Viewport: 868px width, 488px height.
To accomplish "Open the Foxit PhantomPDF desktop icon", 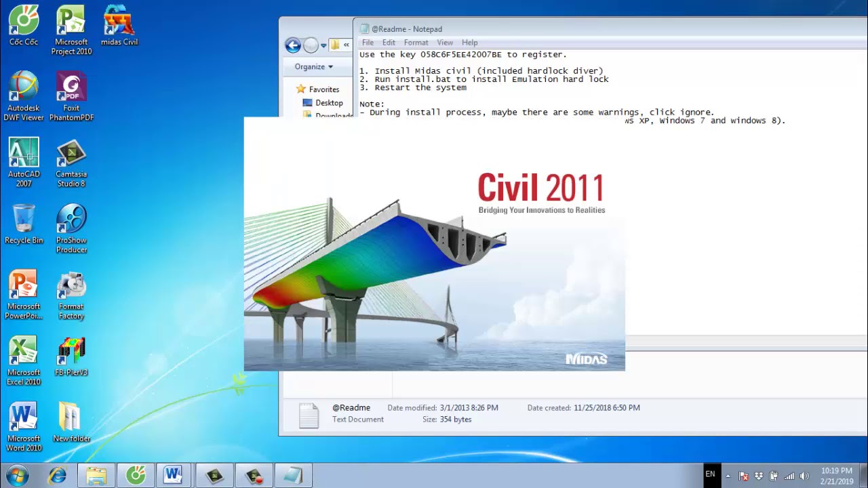I will (x=71, y=96).
